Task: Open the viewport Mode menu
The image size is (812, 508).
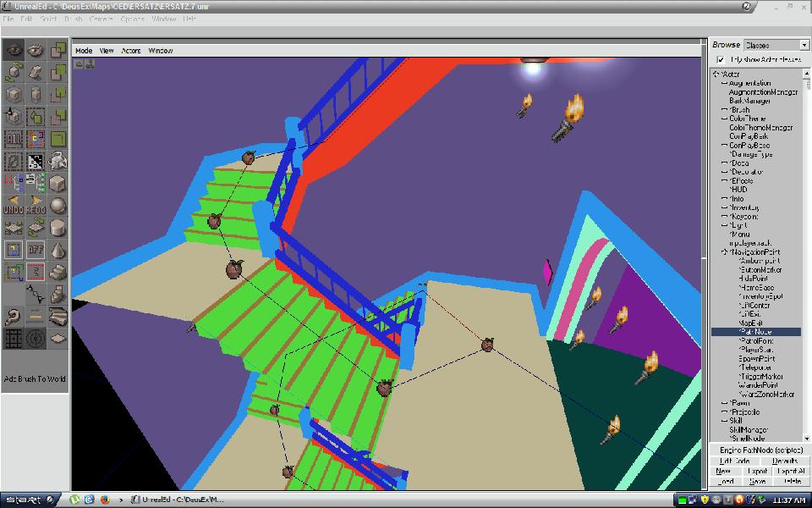Action: point(84,51)
